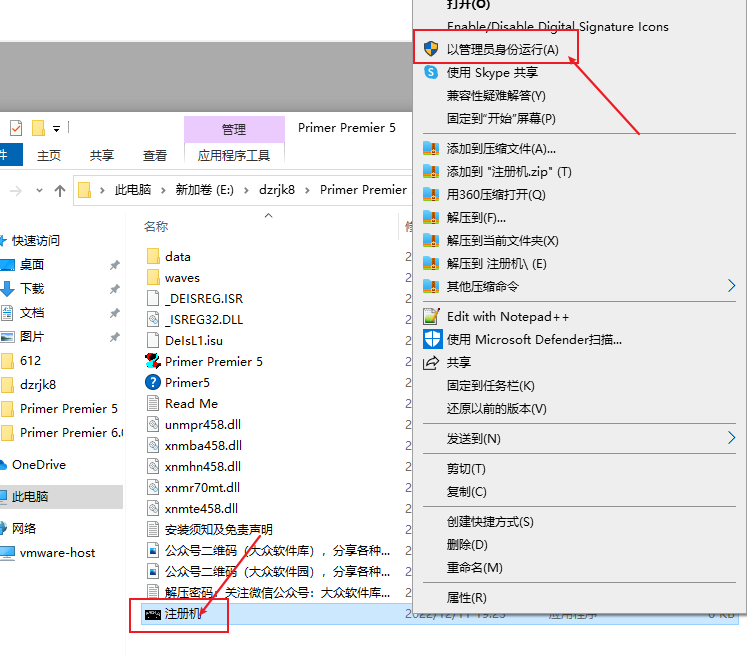This screenshot has width=747, height=657.
Task: Select vmware-host in navigation pane
Action: coord(57,553)
